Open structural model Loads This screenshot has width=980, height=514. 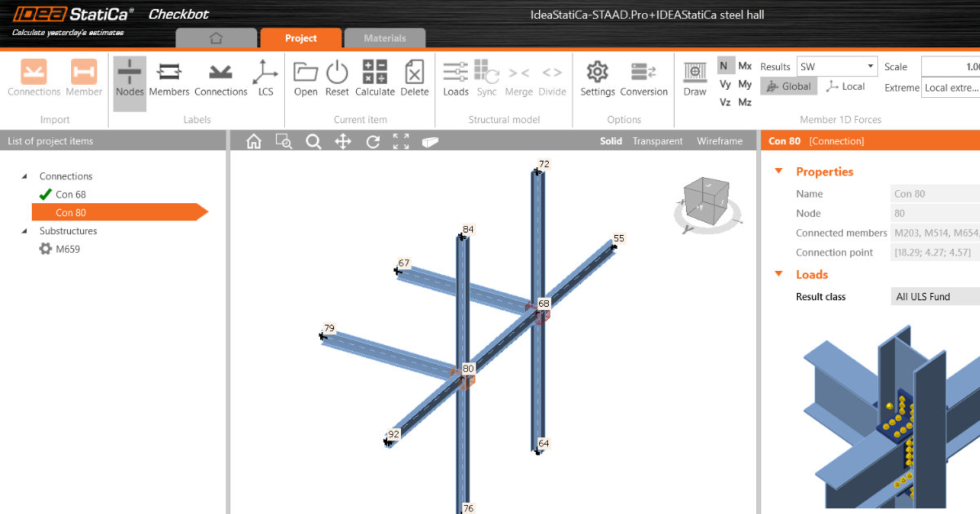(456, 78)
